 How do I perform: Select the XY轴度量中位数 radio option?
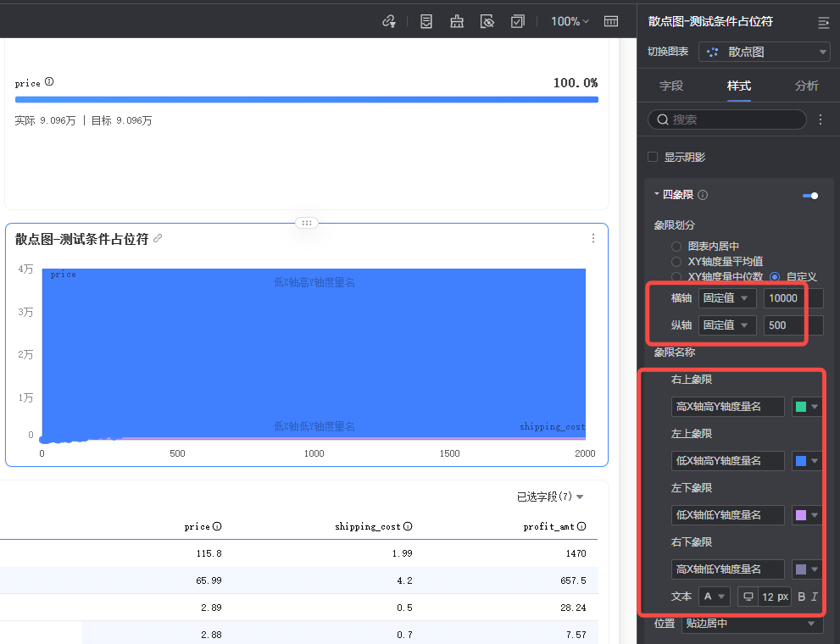[676, 276]
